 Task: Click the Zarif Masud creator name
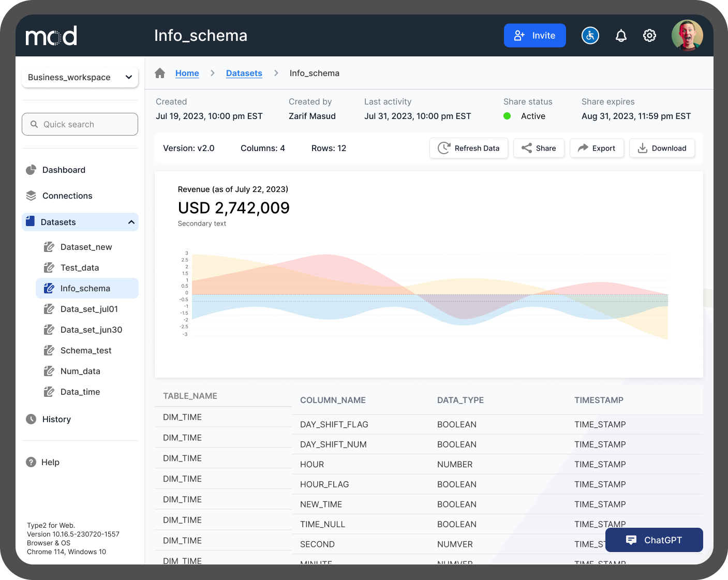coord(312,116)
